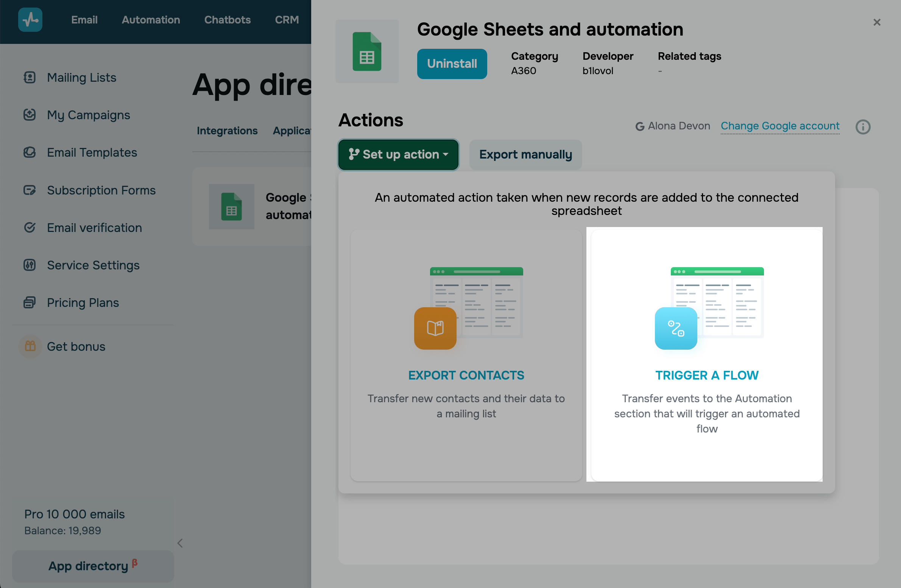Open the Chatbots top menu

click(227, 20)
